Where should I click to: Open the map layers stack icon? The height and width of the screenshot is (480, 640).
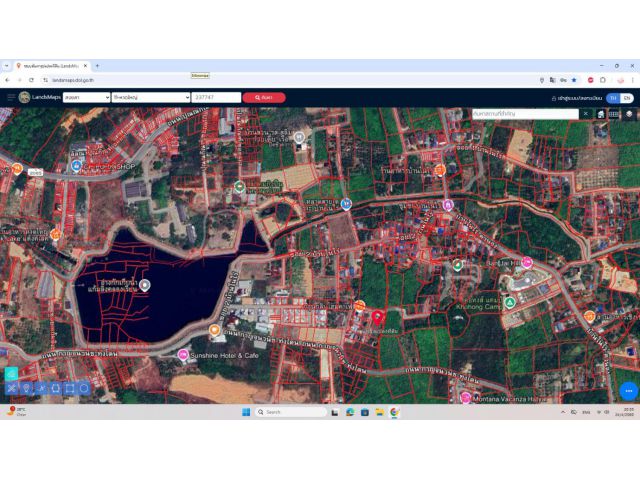coord(629,114)
